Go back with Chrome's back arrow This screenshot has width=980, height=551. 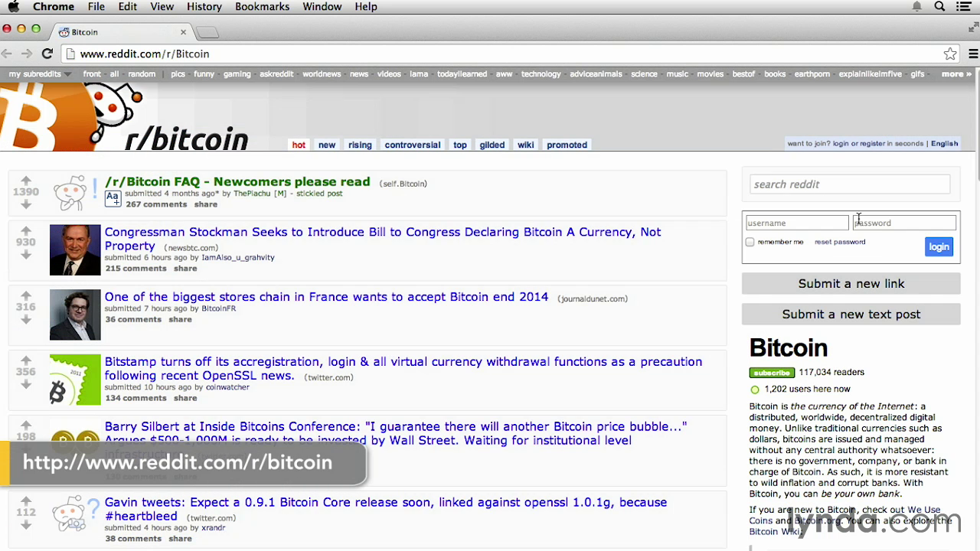[7, 54]
